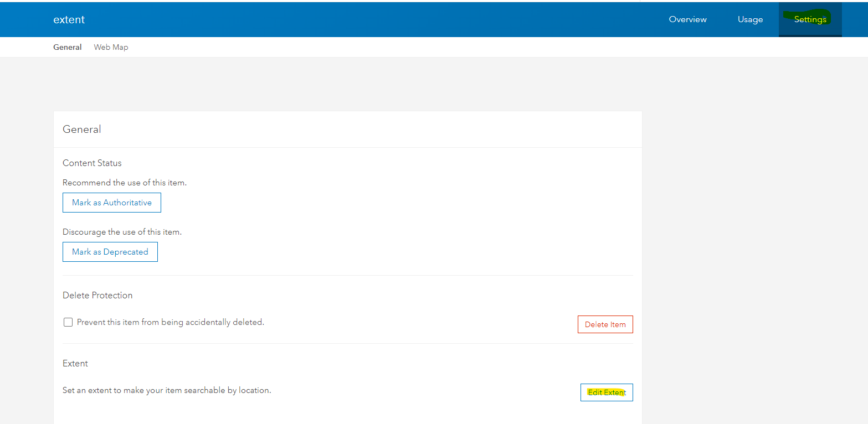Navigate back using the blue header bar title

point(69,19)
